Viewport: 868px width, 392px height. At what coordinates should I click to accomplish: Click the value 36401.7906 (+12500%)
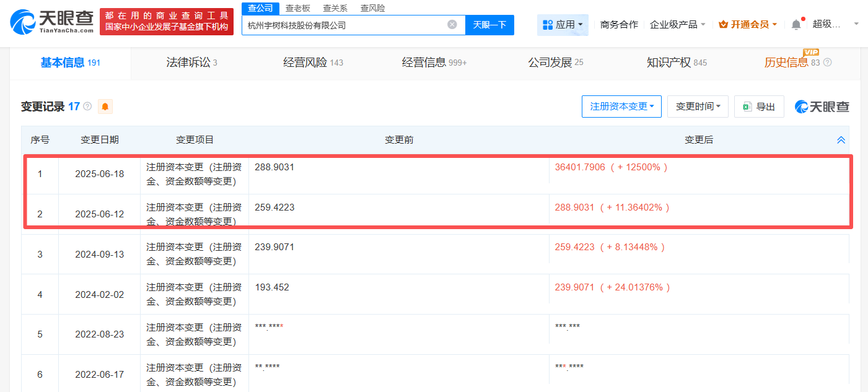[612, 167]
